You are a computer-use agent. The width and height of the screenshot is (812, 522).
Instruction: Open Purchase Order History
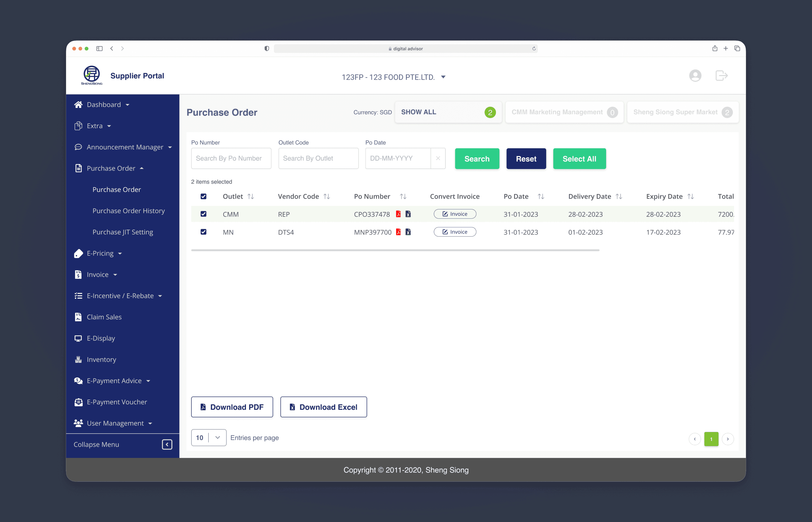[128, 211]
